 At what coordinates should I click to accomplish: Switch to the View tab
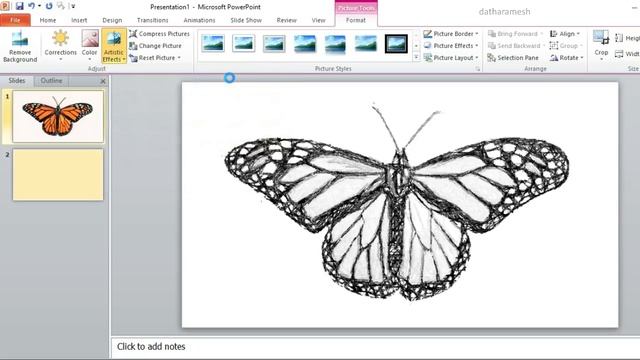(x=318, y=20)
